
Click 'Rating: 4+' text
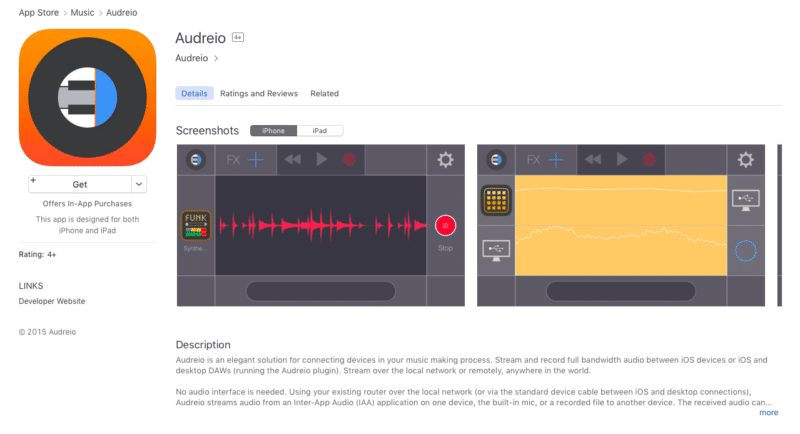(x=37, y=254)
